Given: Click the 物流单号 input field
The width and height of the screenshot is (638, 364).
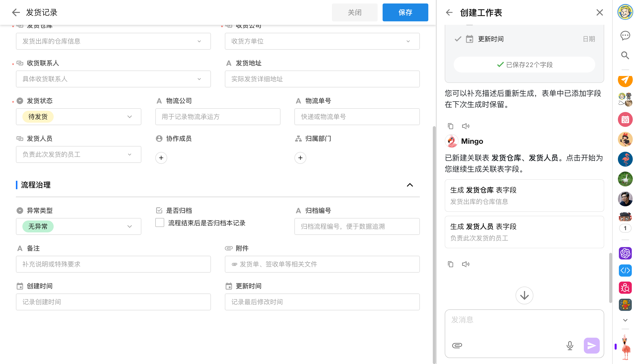Looking at the screenshot, I should pyautogui.click(x=357, y=116).
